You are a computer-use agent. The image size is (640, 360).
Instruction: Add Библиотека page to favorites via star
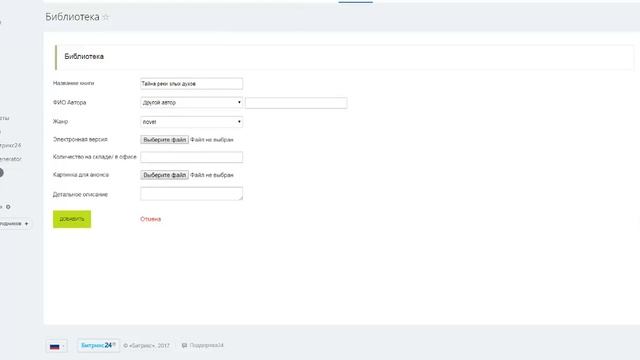tap(105, 17)
